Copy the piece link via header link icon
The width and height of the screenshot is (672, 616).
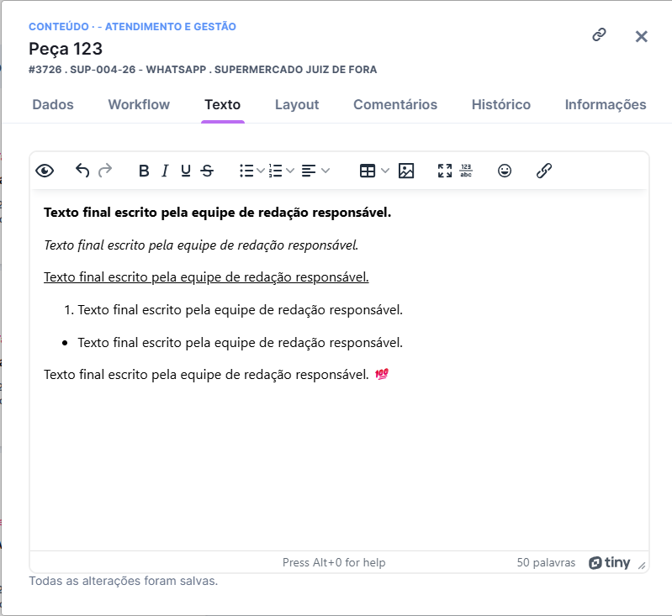[599, 34]
